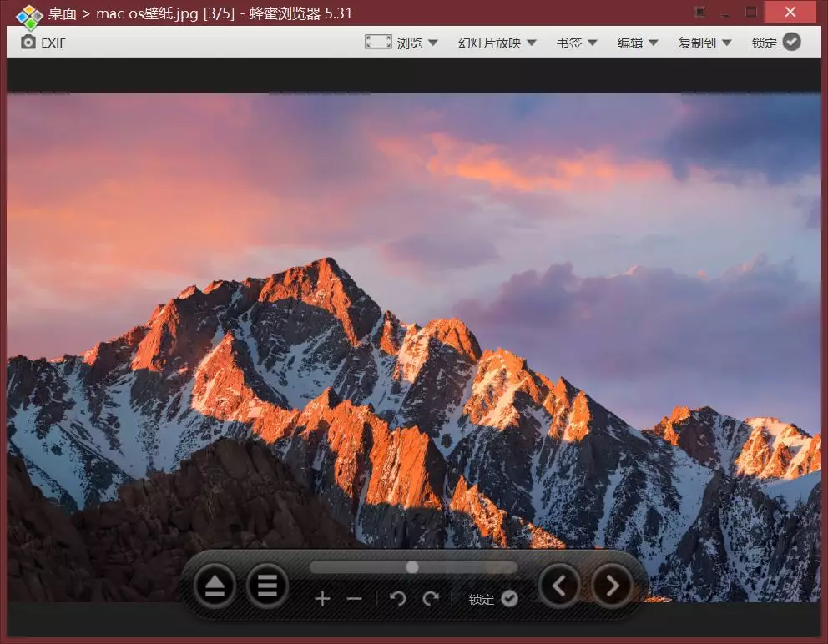Image resolution: width=828 pixels, height=644 pixels.
Task: Expand the 浏览 dropdown
Action: (x=417, y=43)
